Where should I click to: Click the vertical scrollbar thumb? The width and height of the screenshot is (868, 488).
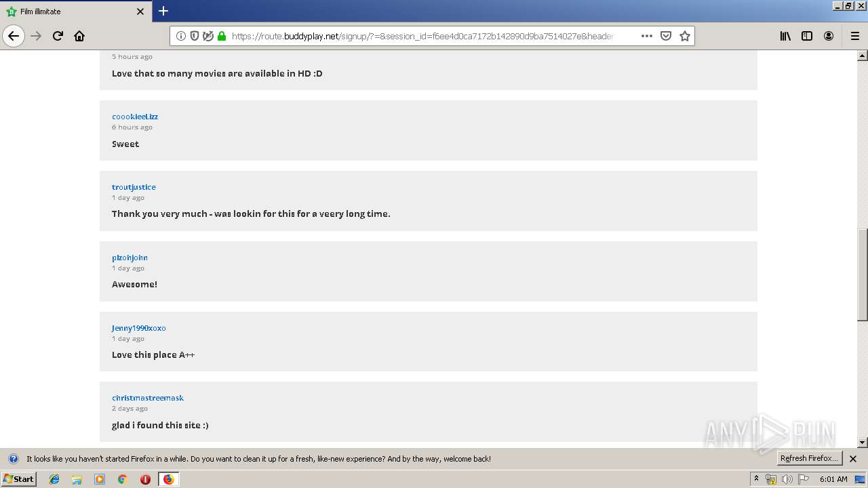click(863, 274)
